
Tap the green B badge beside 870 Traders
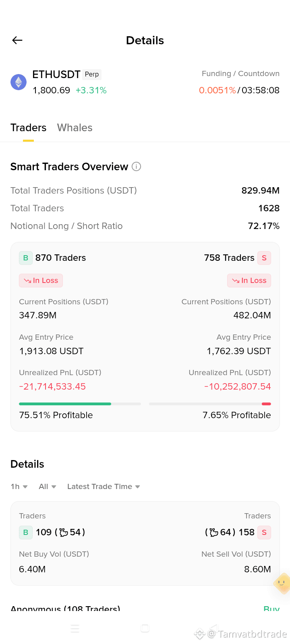26,258
